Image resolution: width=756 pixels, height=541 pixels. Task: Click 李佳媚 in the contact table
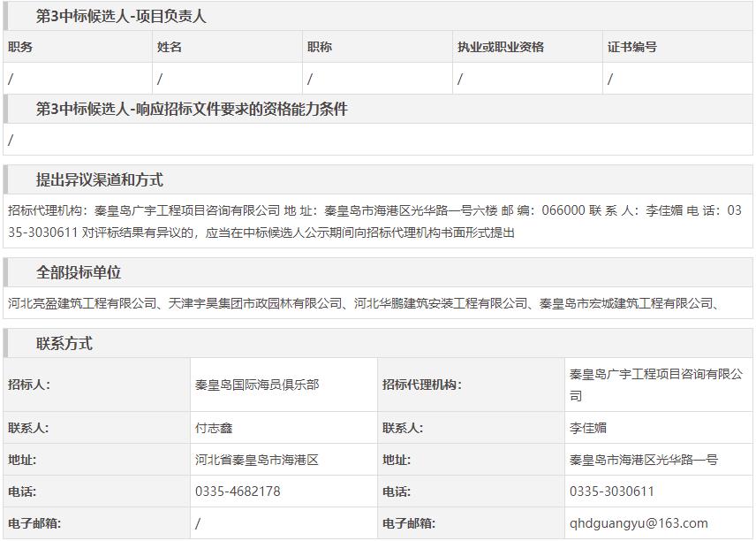click(x=588, y=428)
